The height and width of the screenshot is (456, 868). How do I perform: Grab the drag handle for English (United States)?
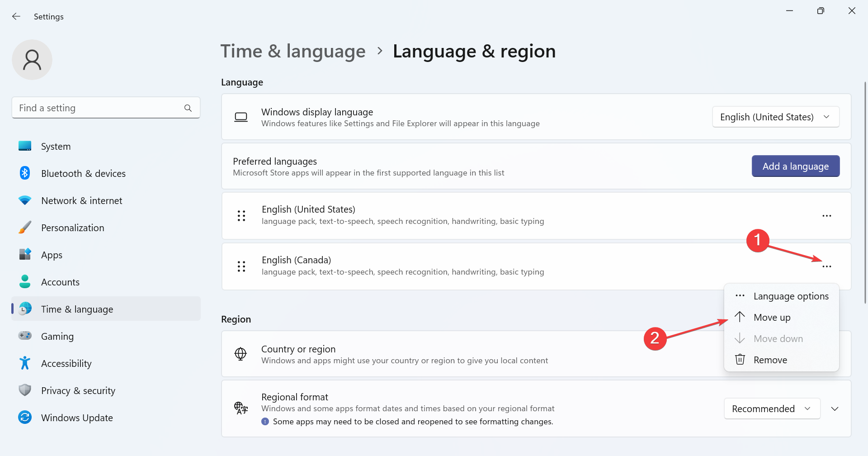[241, 216]
